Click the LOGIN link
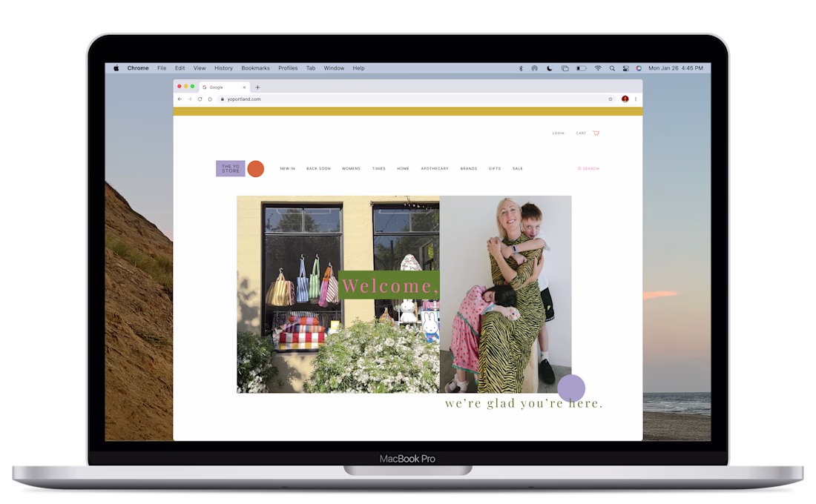Viewport: 816px width, 504px height. pyautogui.click(x=559, y=133)
